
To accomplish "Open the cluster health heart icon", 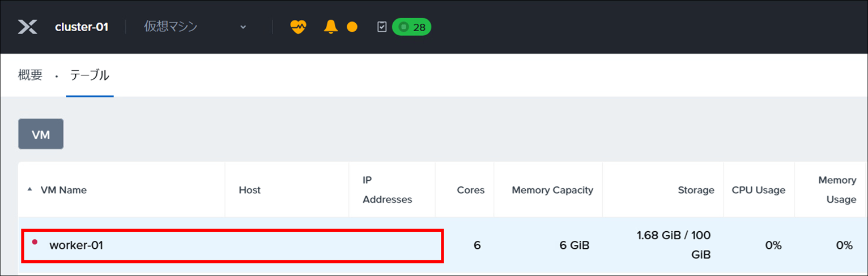I will [x=298, y=27].
